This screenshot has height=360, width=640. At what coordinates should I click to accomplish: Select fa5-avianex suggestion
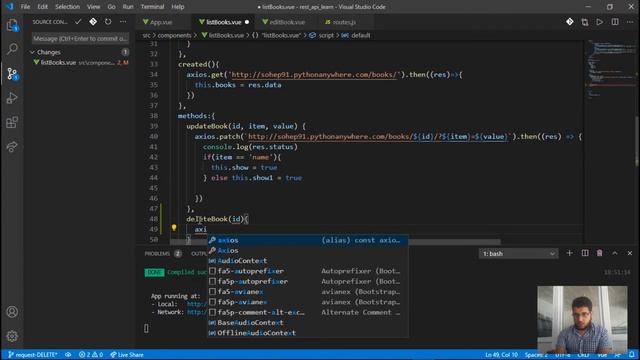[x=308, y=292]
